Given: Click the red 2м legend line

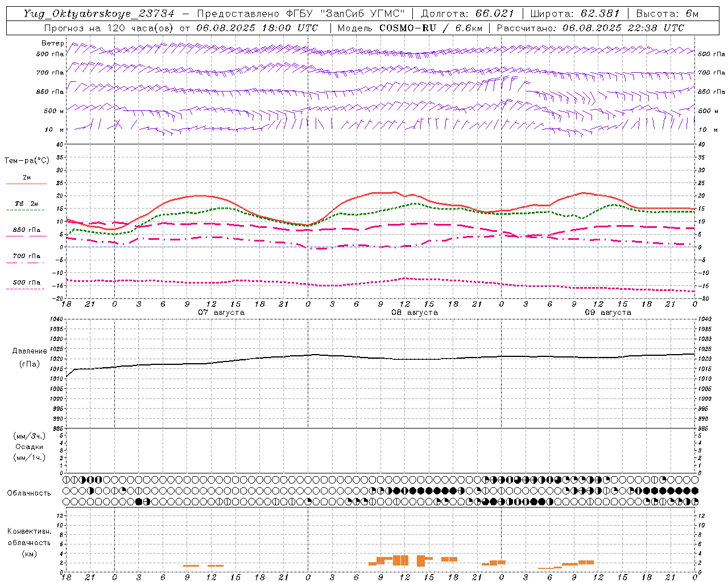Looking at the screenshot, I should pyautogui.click(x=26, y=184).
